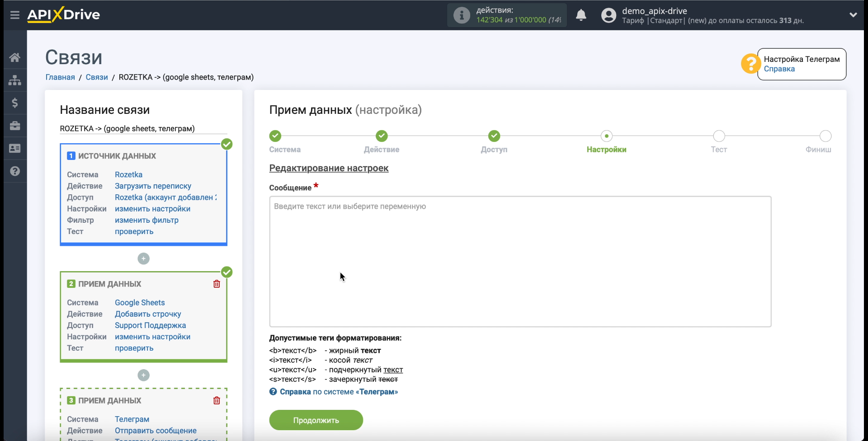Open Rozetka system link
868x441 pixels.
[128, 174]
